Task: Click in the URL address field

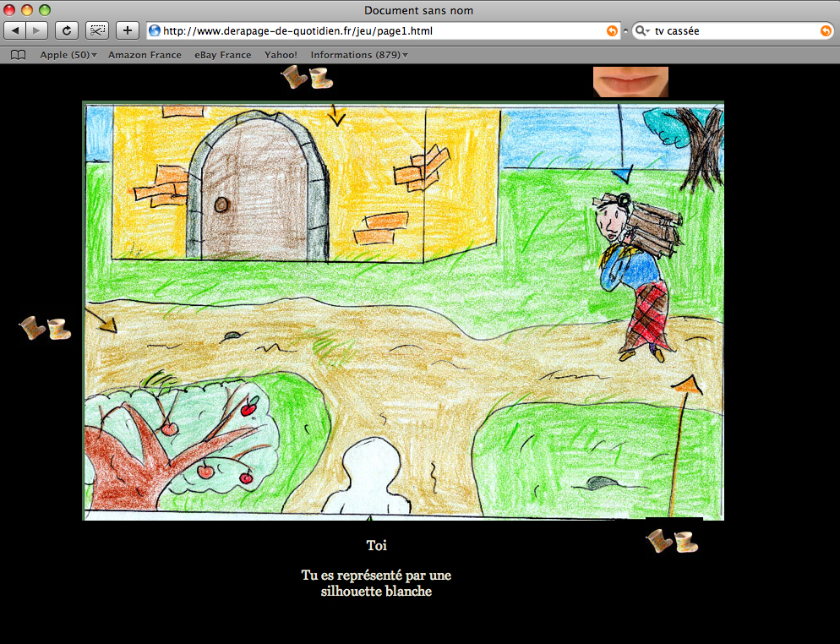Action: tap(380, 30)
